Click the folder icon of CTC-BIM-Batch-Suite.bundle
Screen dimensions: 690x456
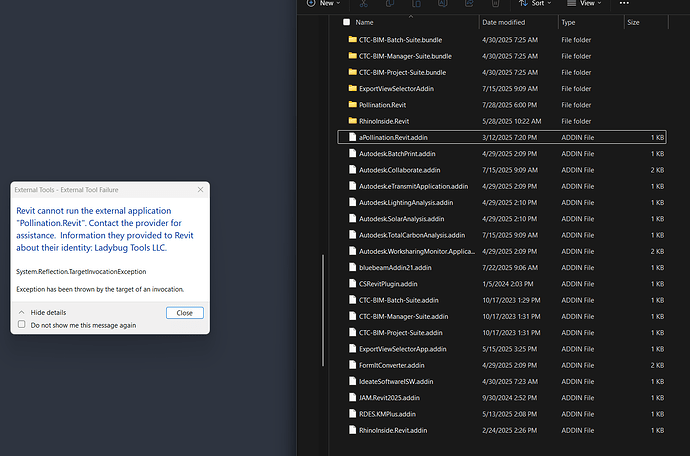point(352,40)
